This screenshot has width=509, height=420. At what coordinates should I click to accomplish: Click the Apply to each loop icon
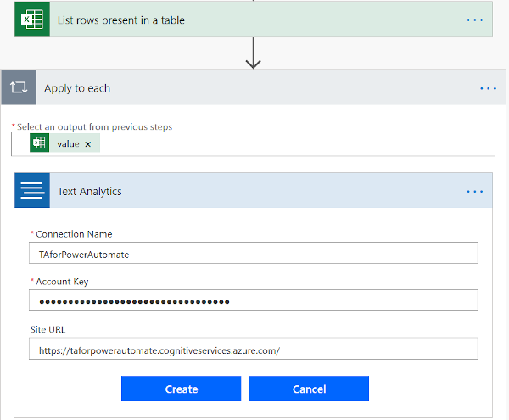pos(19,87)
